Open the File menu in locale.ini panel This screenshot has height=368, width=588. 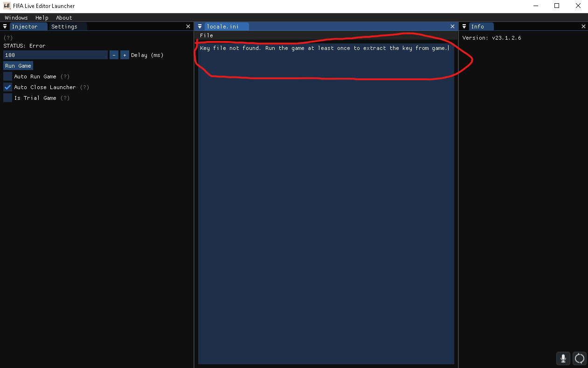pos(206,35)
